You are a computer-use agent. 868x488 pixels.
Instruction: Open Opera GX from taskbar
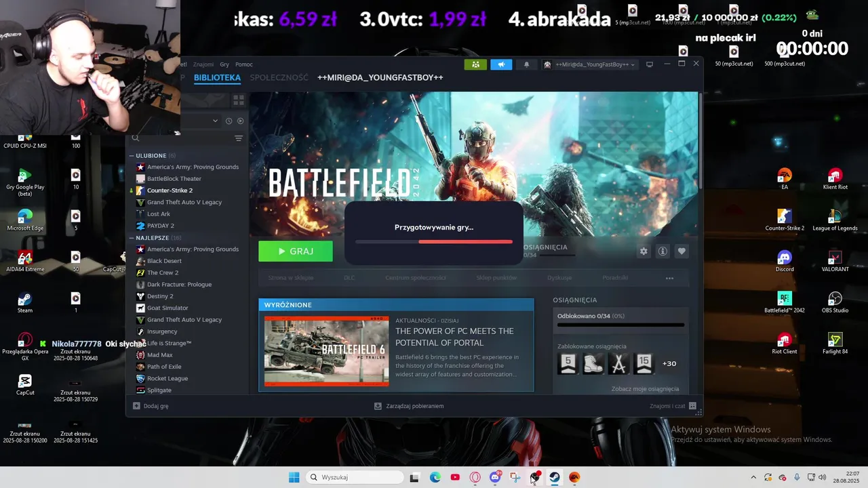[x=475, y=477]
